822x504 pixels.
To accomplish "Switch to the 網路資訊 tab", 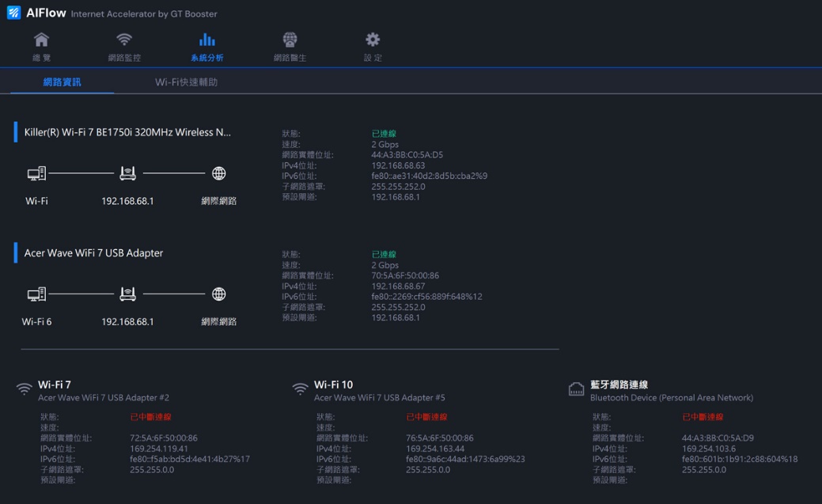I will (x=62, y=82).
